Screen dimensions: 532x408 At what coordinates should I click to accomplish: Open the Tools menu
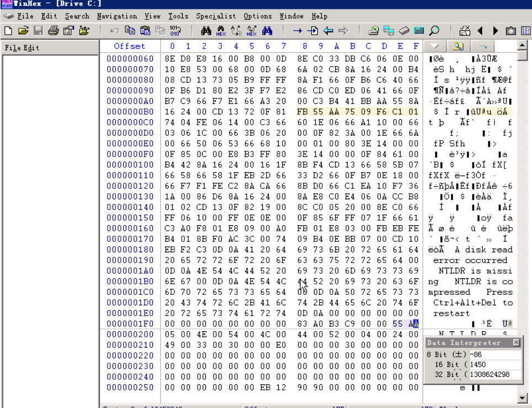point(178,16)
